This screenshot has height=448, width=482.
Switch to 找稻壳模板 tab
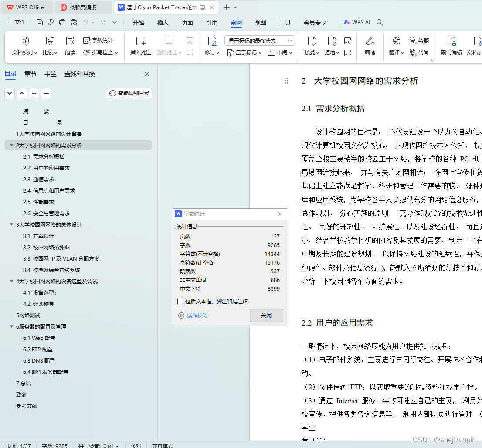point(84,7)
